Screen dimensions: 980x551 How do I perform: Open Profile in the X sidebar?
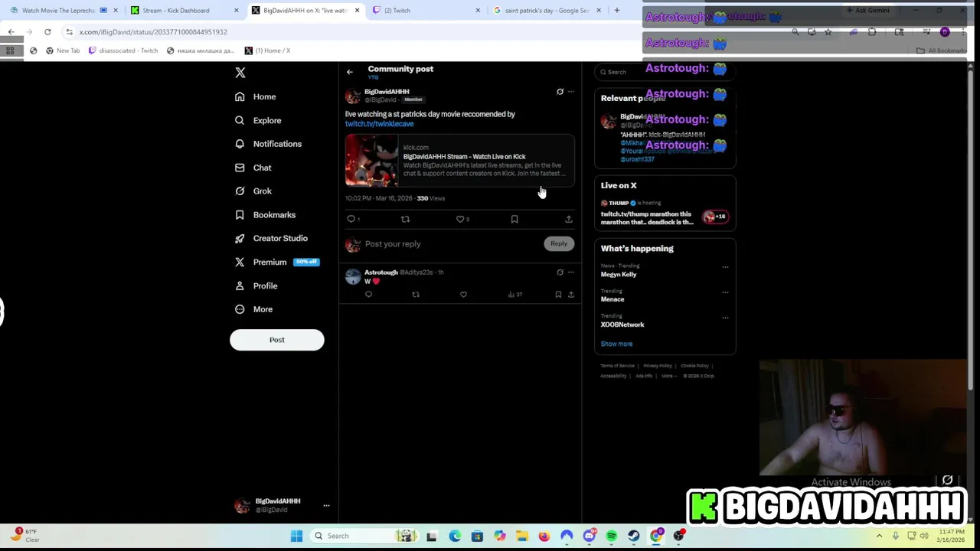coord(256,285)
